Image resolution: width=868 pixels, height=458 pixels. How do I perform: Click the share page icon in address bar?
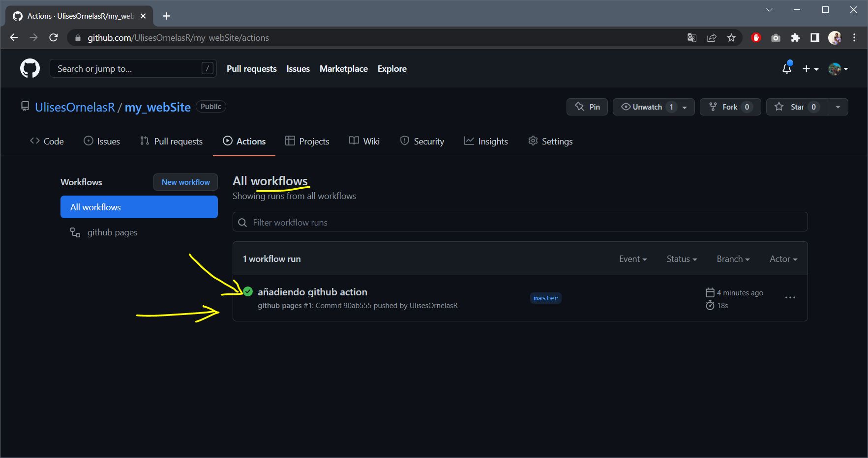[712, 38]
